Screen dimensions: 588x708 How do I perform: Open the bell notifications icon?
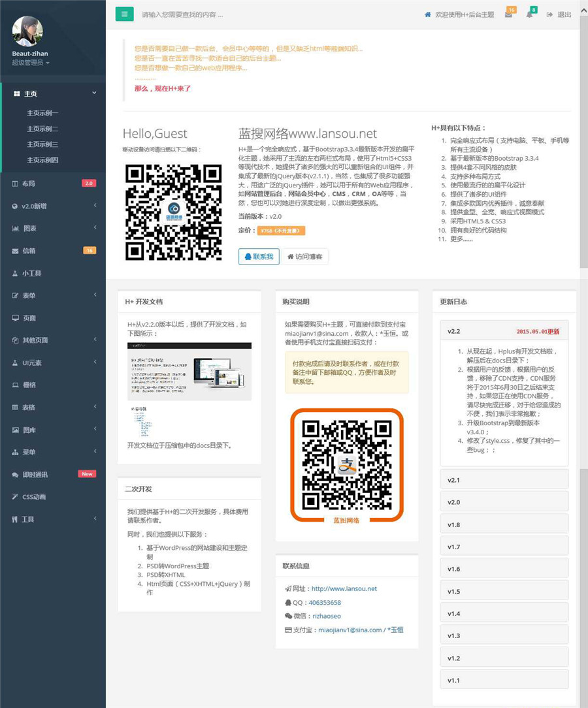click(530, 14)
